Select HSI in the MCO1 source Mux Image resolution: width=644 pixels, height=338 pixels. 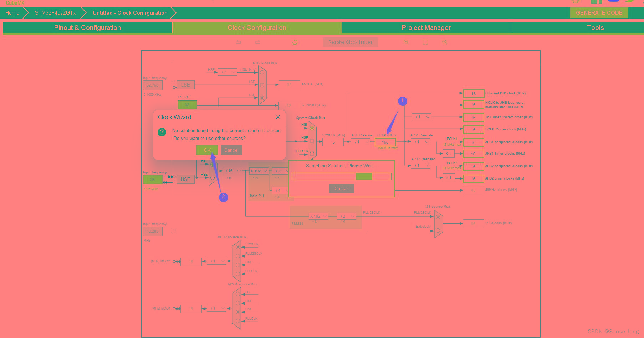pyautogui.click(x=238, y=312)
